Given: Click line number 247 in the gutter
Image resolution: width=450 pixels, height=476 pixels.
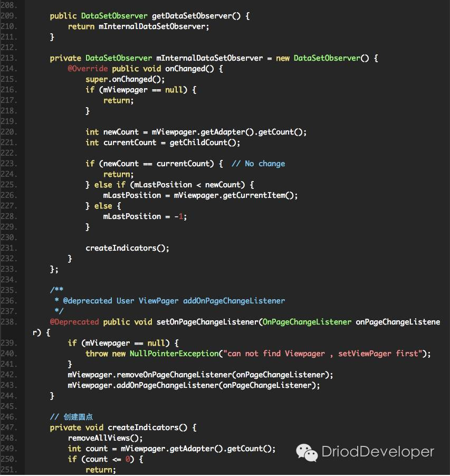Looking at the screenshot, I should pos(8,427).
